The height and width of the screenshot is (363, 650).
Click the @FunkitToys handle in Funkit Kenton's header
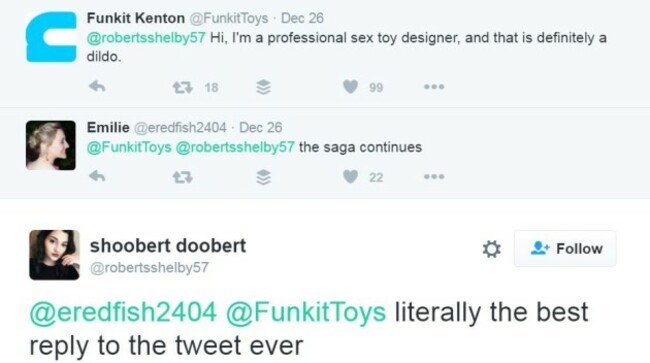click(229, 18)
